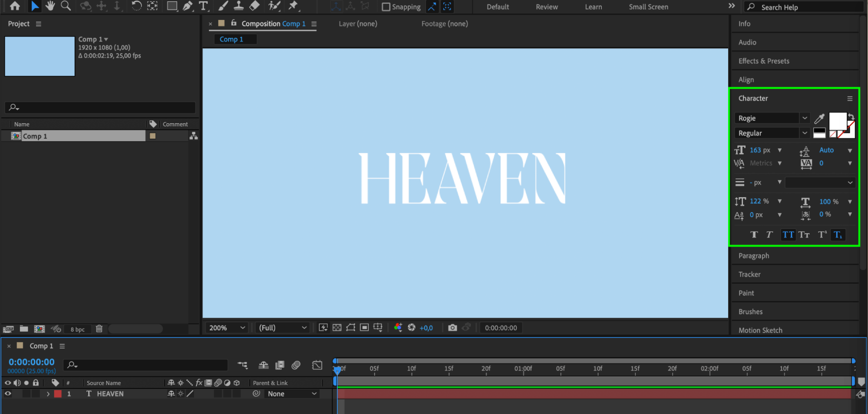Hide the HEAVEN layer with eye icon
This screenshot has height=414, width=868.
pos(8,394)
